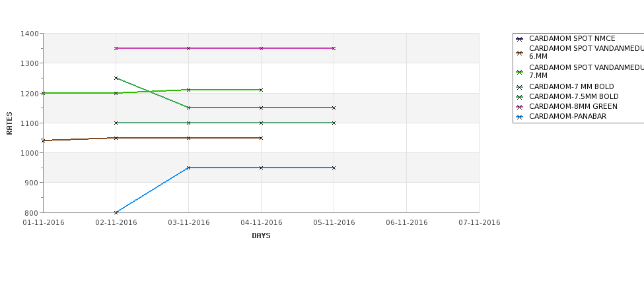This screenshot has width=644, height=283.
Task: Click the blue data point at 800 on 02-11-2016
Action: 116,212
